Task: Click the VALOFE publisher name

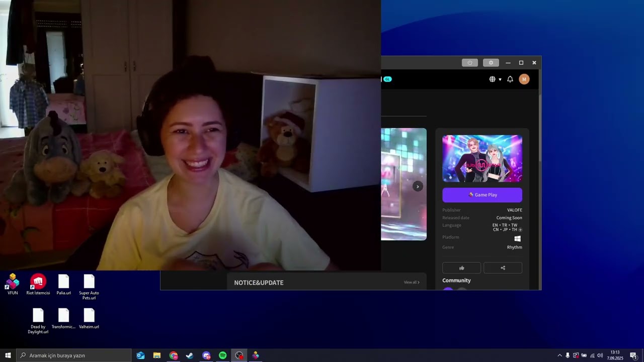Action: [515, 210]
